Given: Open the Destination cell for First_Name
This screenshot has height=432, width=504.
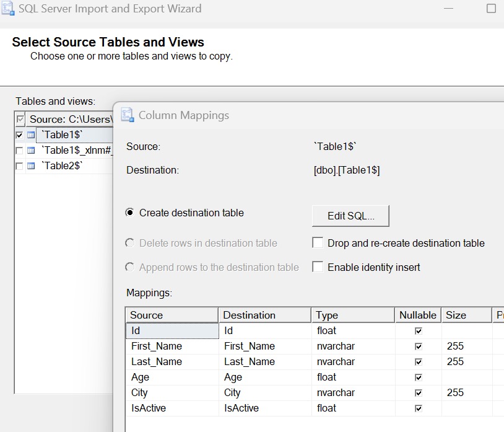Looking at the screenshot, I should 264,346.
